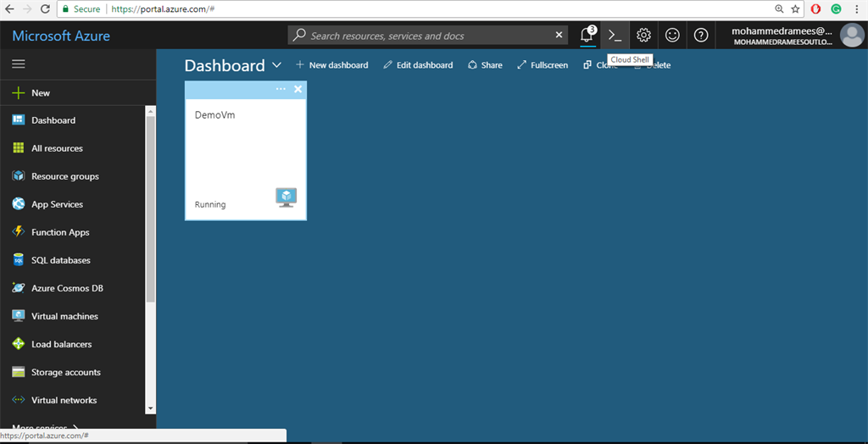This screenshot has width=868, height=444.
Task: Click the Virtual machines monitor icon
Action: click(19, 316)
